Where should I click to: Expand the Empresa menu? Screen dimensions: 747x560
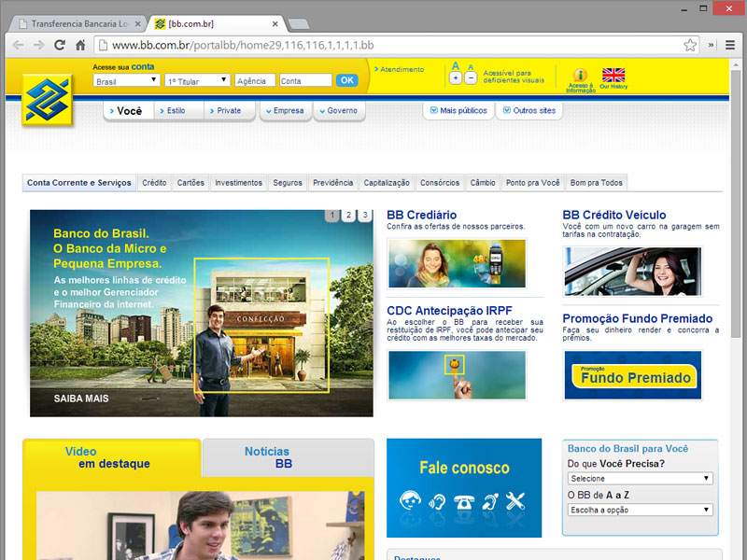(x=285, y=111)
